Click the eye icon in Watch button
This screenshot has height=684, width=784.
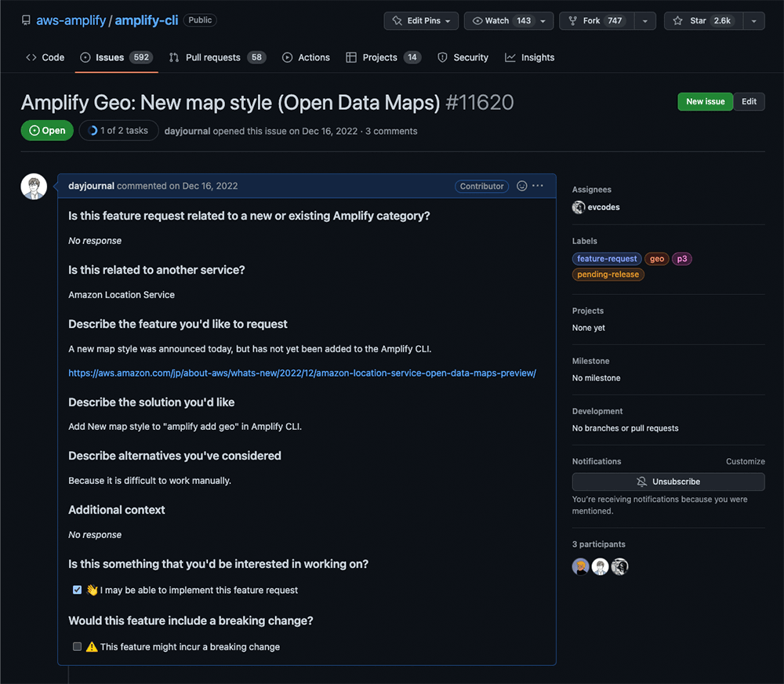click(477, 20)
